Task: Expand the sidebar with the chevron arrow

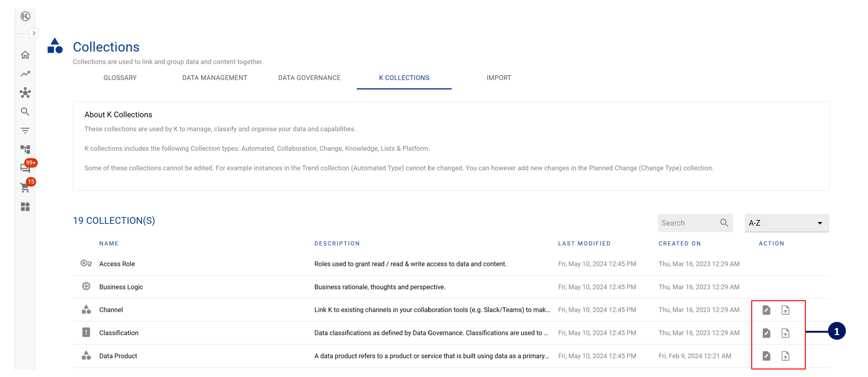Action: 34,33
